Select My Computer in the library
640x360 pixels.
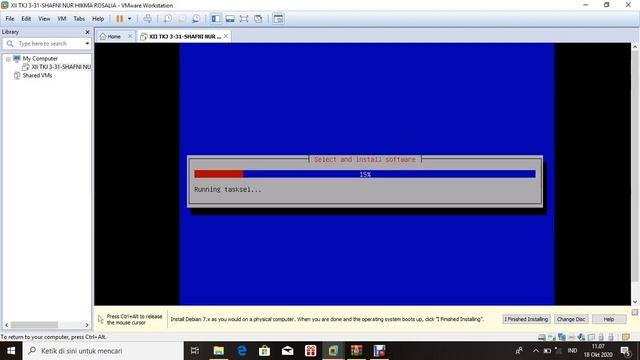(40, 59)
